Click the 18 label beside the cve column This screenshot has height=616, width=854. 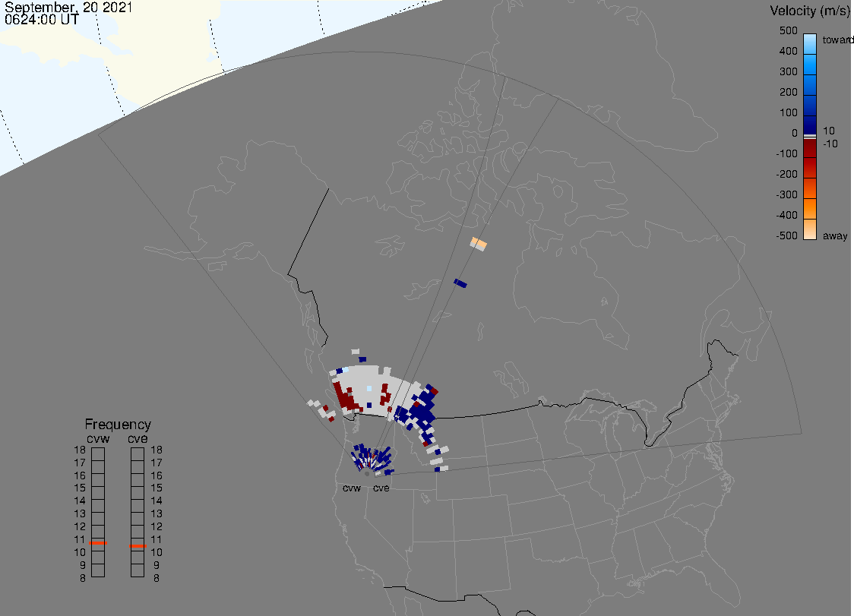point(157,450)
